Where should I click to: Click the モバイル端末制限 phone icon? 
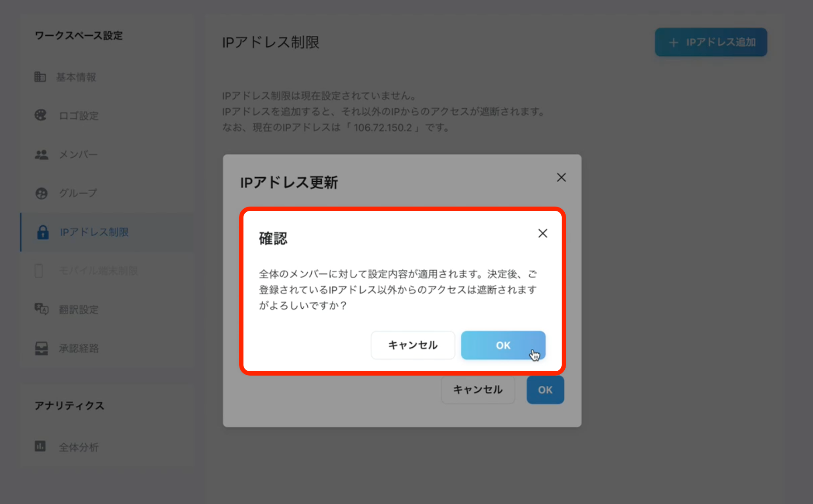click(x=38, y=271)
